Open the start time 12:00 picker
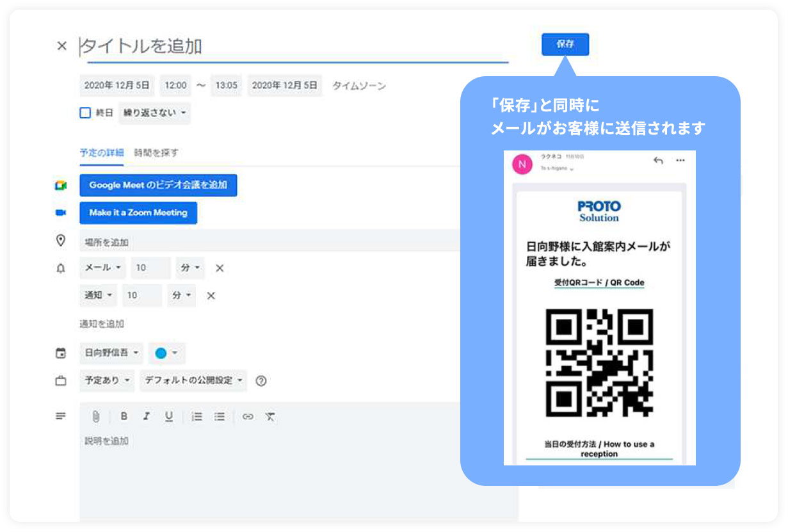788x532 pixels. coord(175,85)
